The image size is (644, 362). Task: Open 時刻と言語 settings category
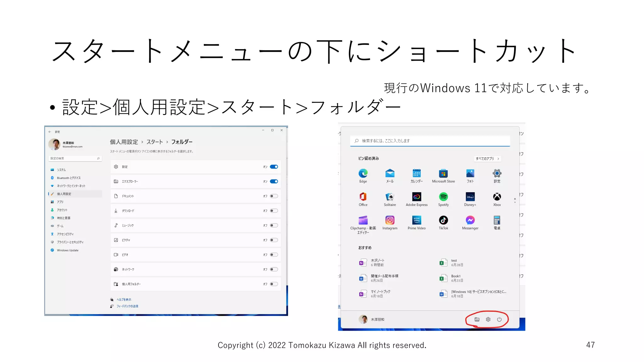(75, 218)
